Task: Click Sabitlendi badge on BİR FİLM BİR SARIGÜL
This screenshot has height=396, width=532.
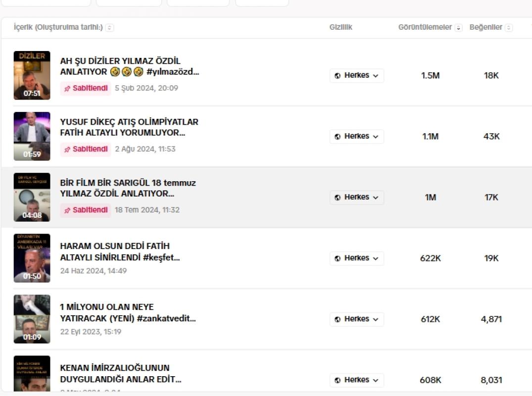Action: [86, 210]
